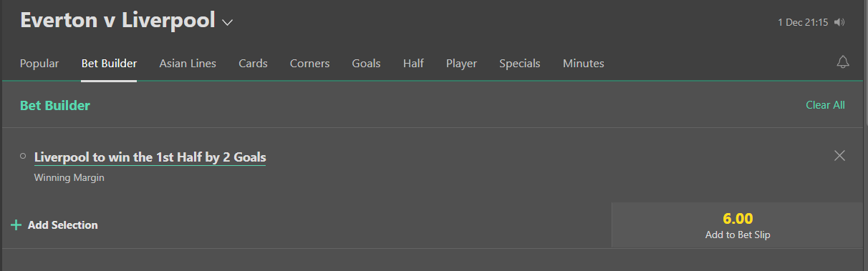
Task: View the Player markets tab
Action: pos(461,64)
